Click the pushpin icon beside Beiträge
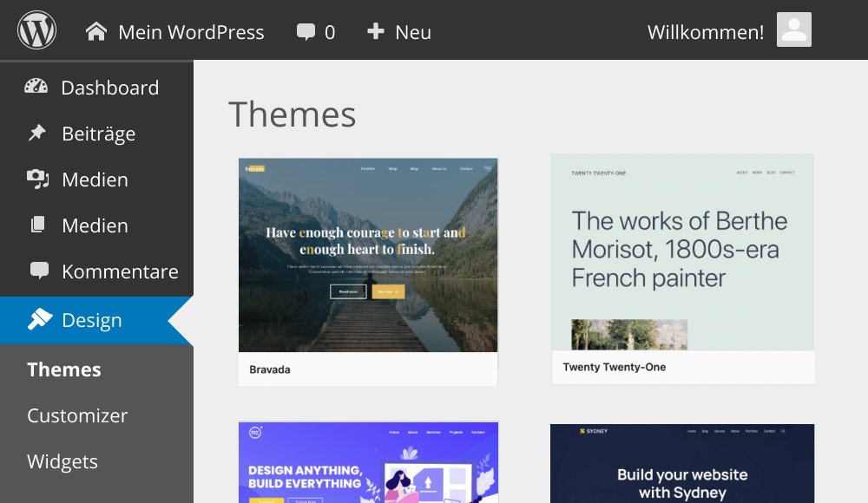868x503 pixels. coord(37,133)
